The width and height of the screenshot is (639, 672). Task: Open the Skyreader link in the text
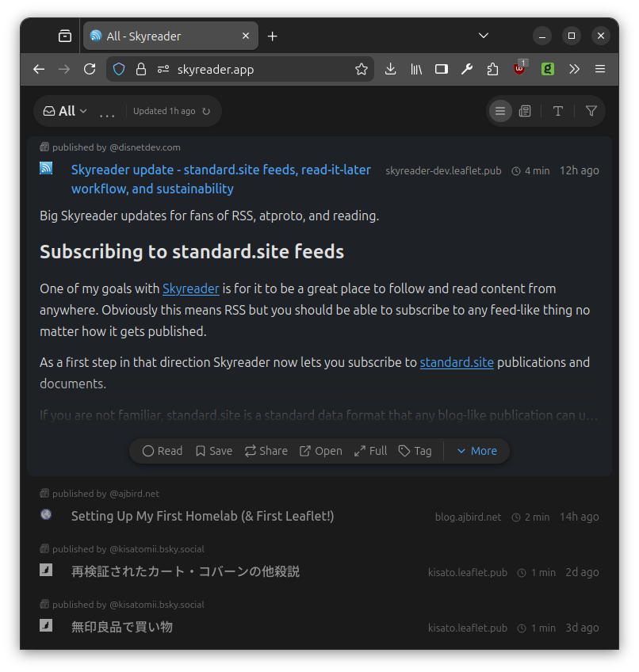[190, 288]
